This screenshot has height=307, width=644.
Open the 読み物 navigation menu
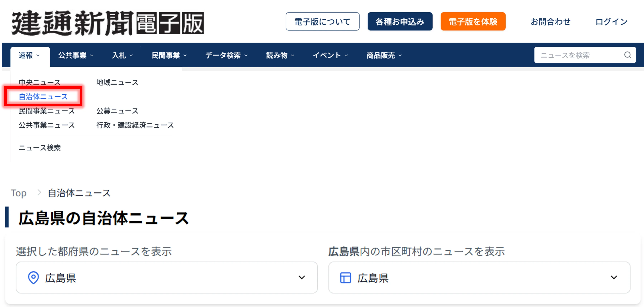click(280, 55)
